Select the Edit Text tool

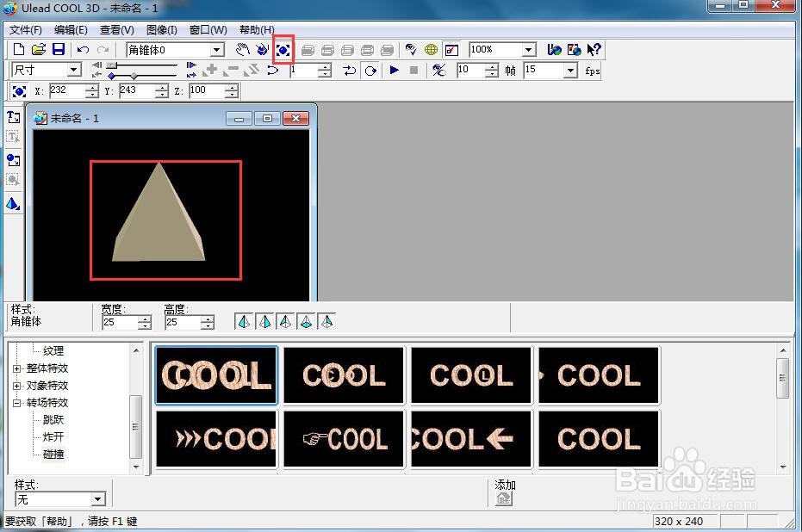14,137
